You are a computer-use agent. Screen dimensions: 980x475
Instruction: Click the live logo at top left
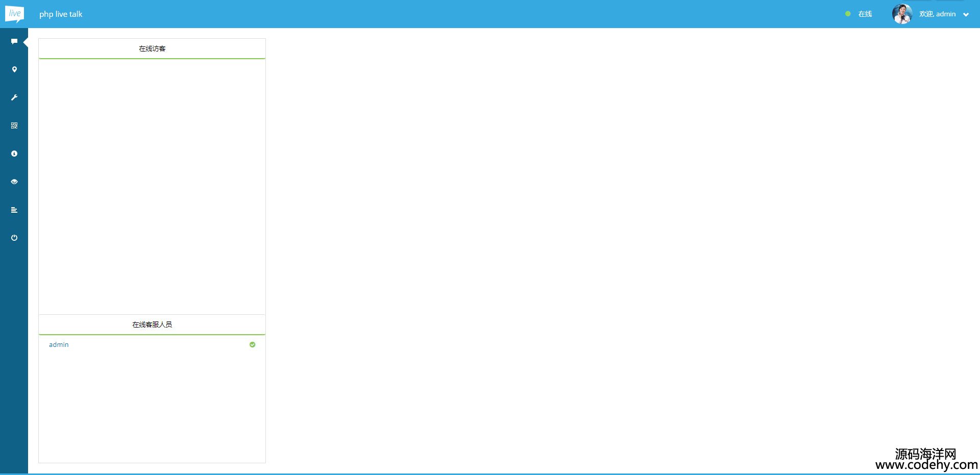14,14
